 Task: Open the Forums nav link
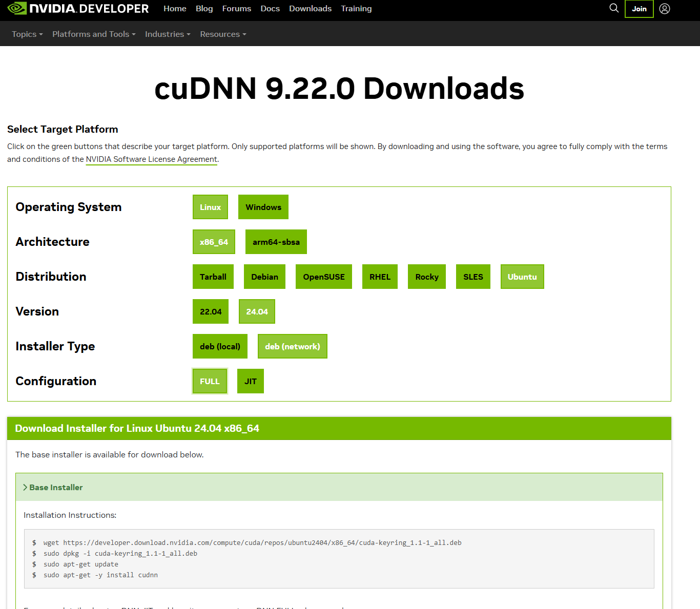(237, 9)
